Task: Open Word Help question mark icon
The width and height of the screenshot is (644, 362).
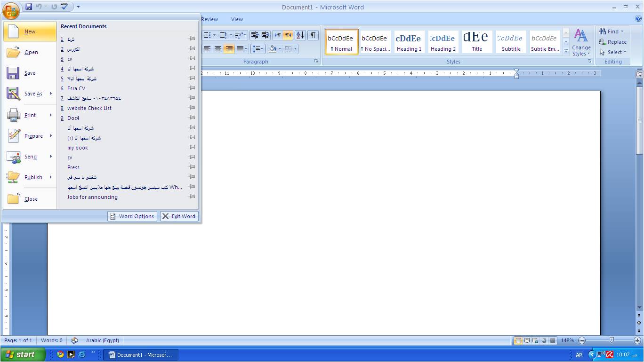Action: (638, 19)
